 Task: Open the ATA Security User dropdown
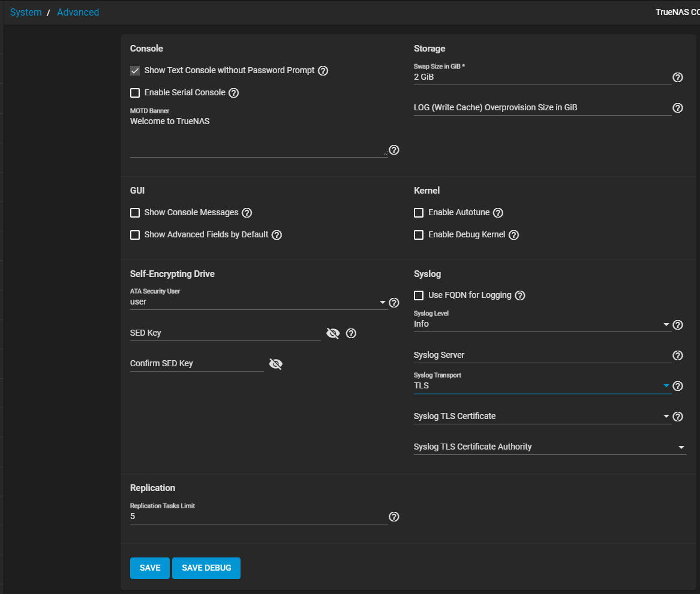click(x=259, y=302)
